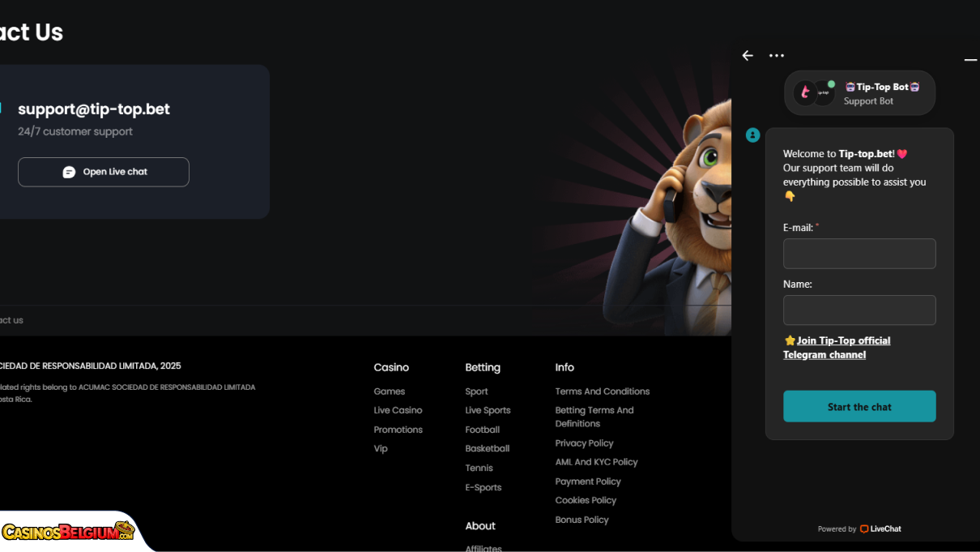The height and width of the screenshot is (552, 980).
Task: Click the 24/7 customer support text
Action: click(75, 131)
